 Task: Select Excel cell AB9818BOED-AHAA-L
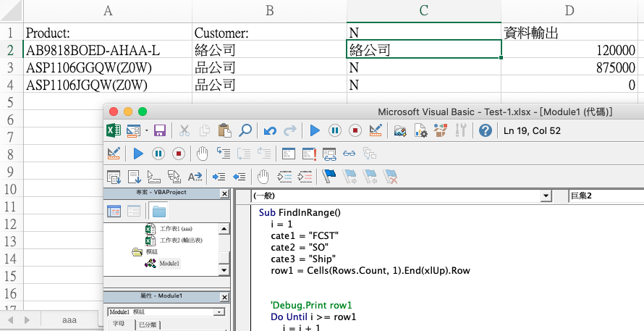[x=108, y=50]
